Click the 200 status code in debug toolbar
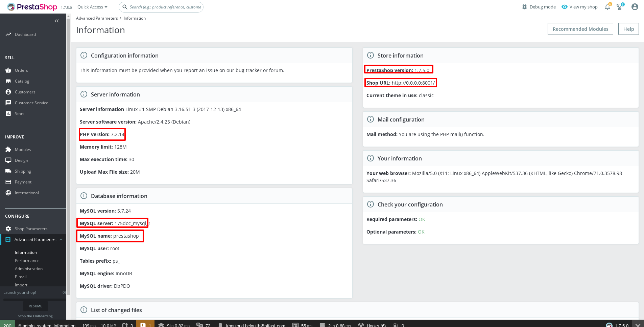 click(x=7, y=324)
